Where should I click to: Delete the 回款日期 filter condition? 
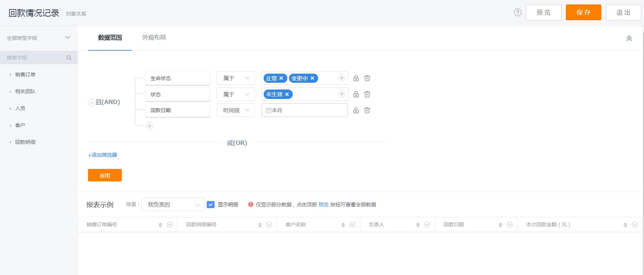367,110
